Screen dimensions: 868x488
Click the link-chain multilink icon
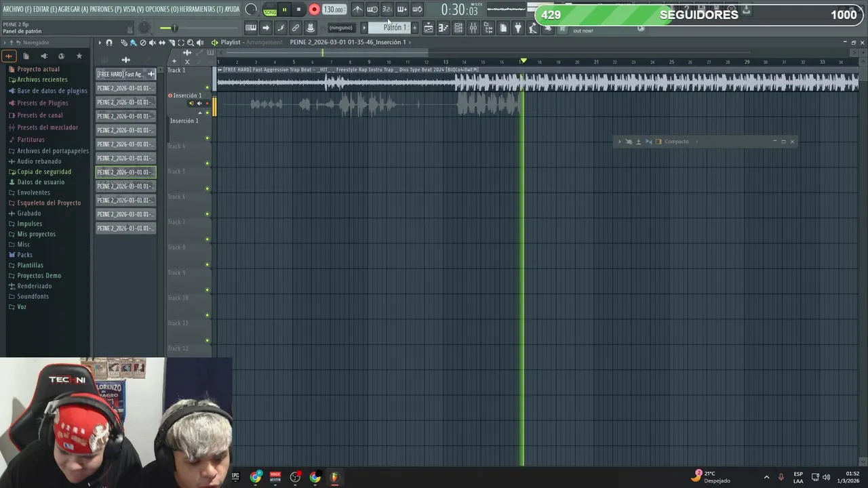[x=296, y=28]
